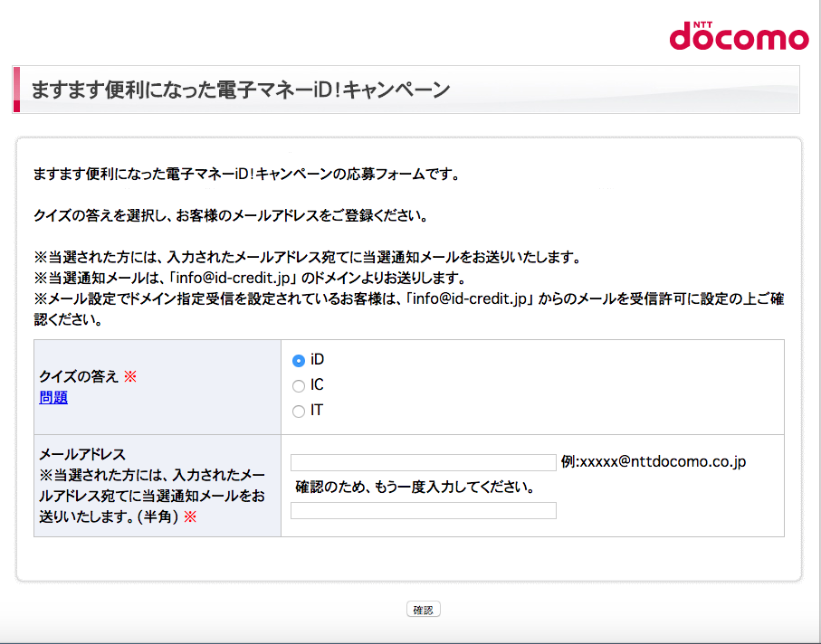This screenshot has width=821, height=644.
Task: Click the campaign title heading text
Action: point(241,90)
